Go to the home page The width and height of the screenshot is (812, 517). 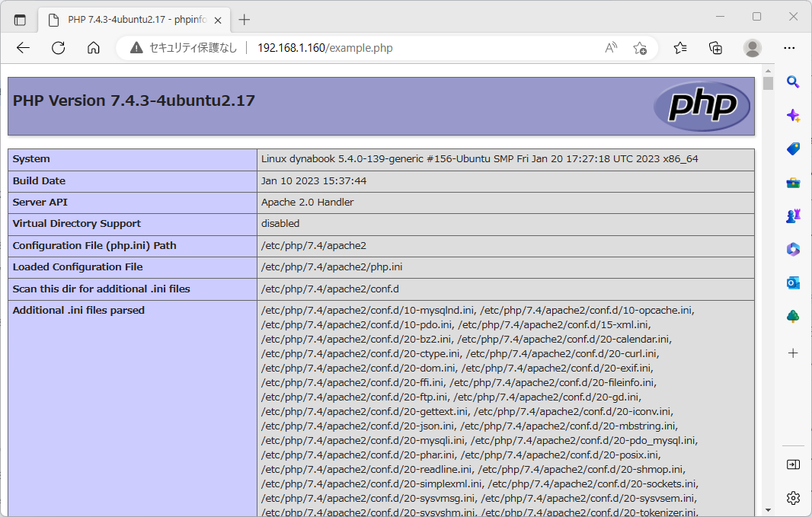(x=94, y=48)
